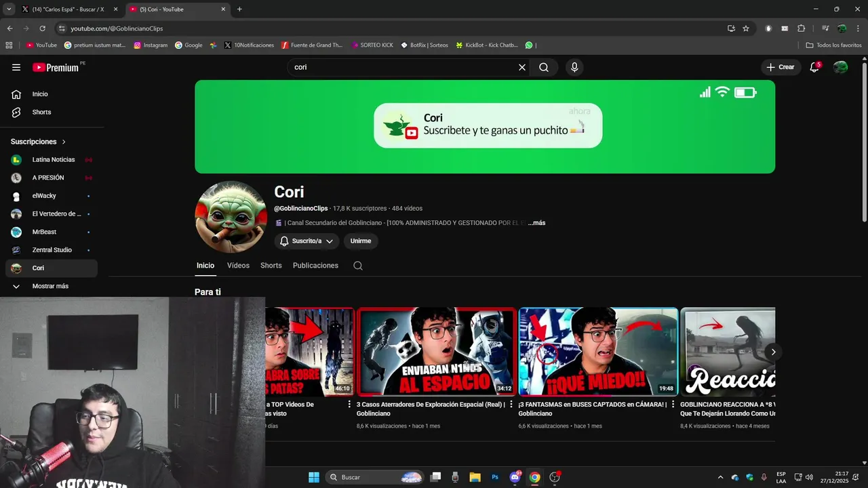
Task: Click the magnifier search button
Action: pos(544,67)
